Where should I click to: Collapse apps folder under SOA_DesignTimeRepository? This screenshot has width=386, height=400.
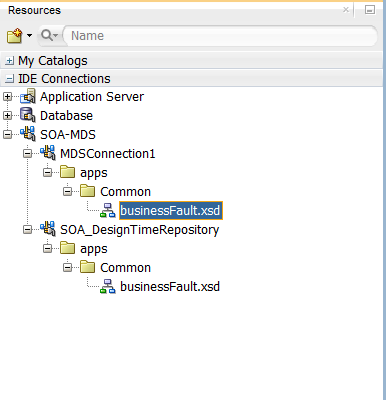[48, 248]
